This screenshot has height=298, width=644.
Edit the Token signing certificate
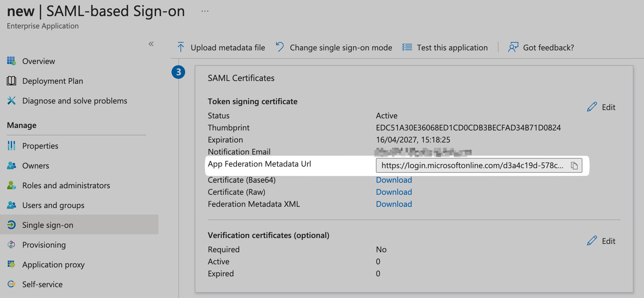601,107
